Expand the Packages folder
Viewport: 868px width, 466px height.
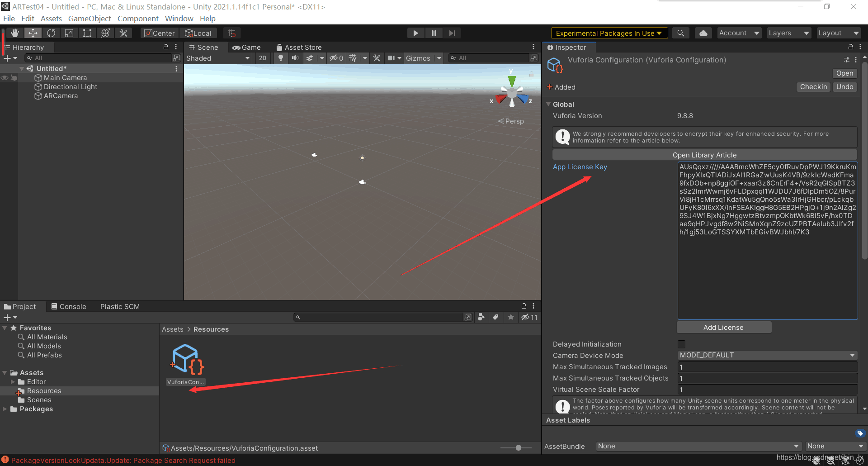[x=5, y=409]
